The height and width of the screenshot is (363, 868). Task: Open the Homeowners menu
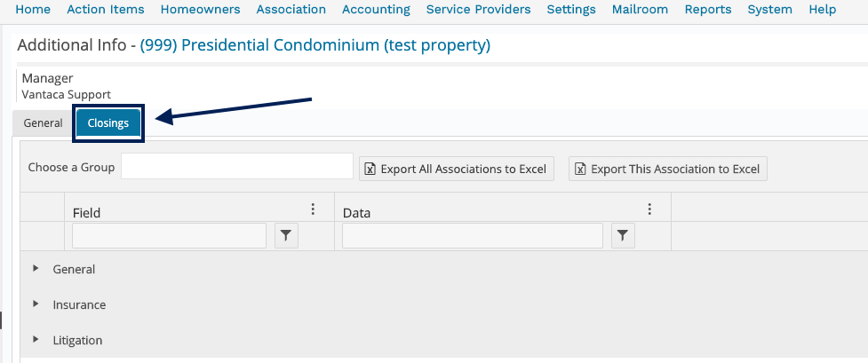click(x=201, y=10)
